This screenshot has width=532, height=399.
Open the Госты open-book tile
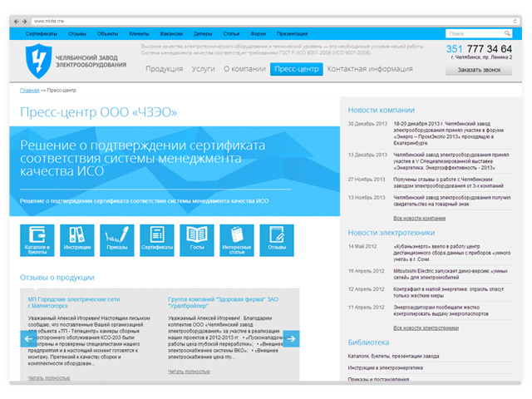pyautogui.click(x=197, y=240)
